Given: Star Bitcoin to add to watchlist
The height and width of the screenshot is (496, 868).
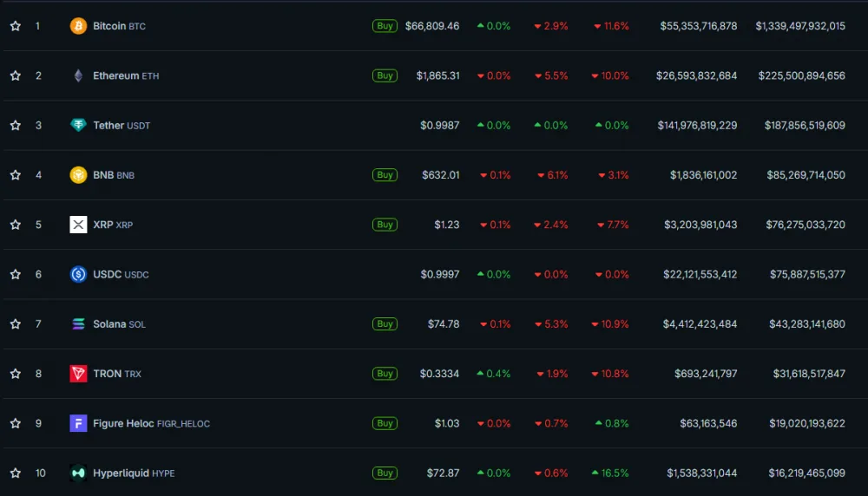Looking at the screenshot, I should tap(16, 26).
